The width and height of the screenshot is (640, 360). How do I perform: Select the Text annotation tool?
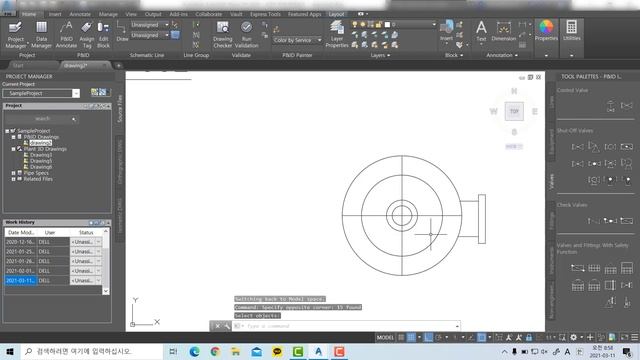point(481,31)
